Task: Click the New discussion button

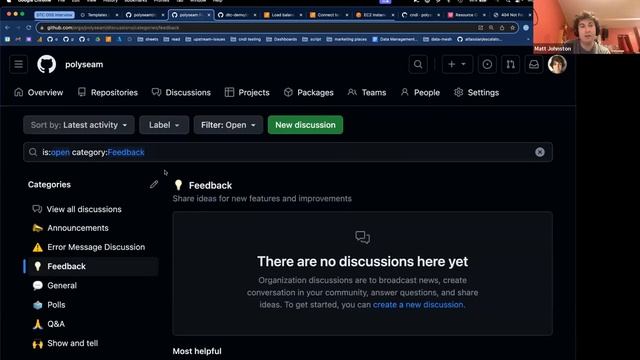Action: point(305,125)
